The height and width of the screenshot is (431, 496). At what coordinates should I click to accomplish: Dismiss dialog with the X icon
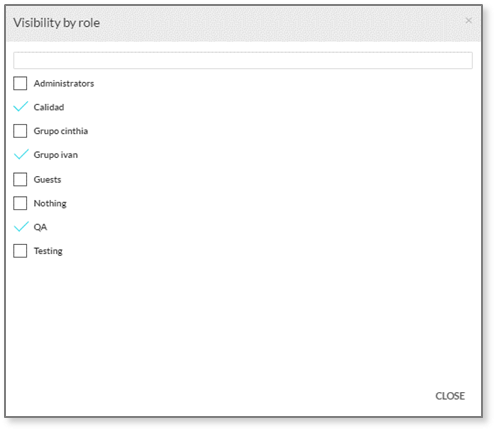click(x=468, y=21)
